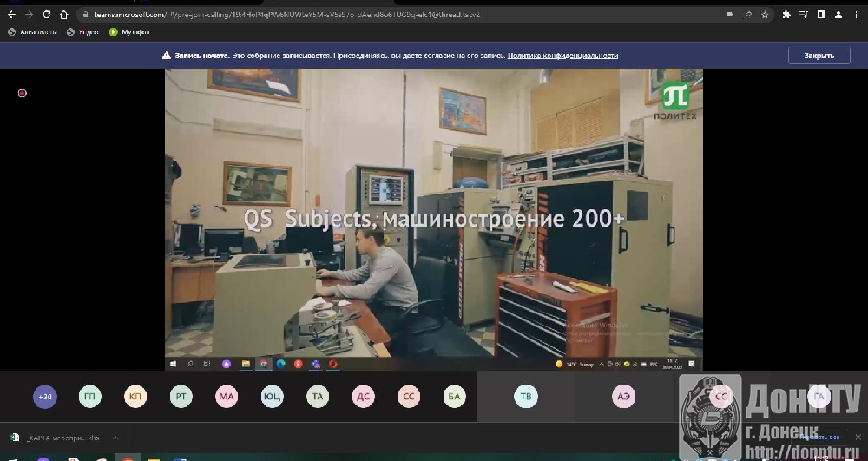
Task: Select the АЭ participant avatar
Action: [623, 397]
